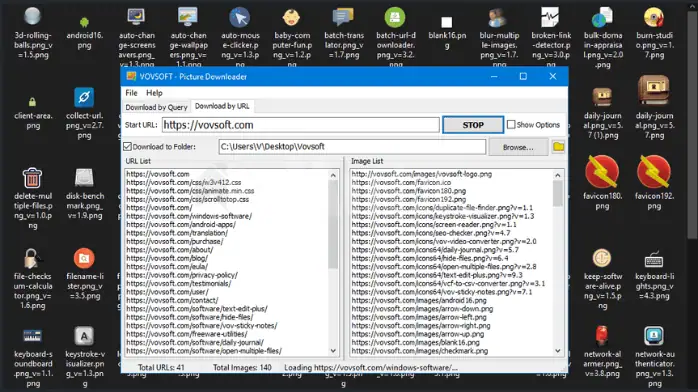Viewport: 698px width, 392px height.
Task: Select the file-checksum-calculator.png desktop icon
Action: tap(32, 259)
